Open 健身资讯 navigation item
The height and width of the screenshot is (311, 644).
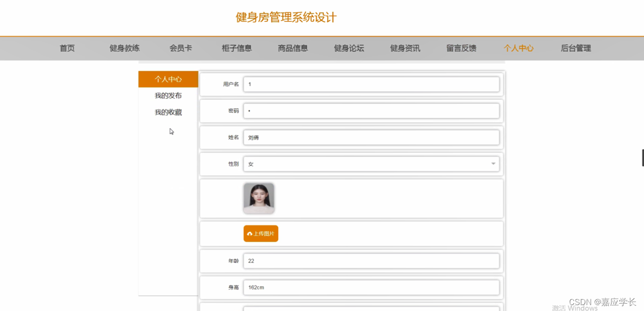point(405,48)
